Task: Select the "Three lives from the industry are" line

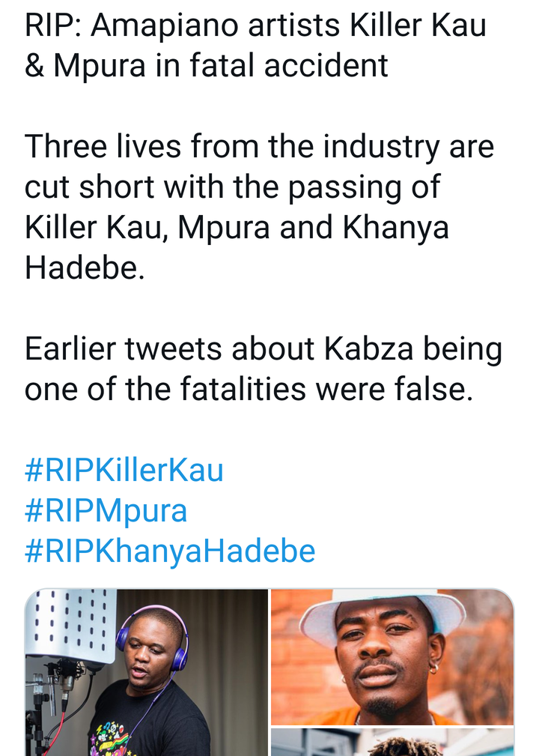Action: tap(259, 147)
